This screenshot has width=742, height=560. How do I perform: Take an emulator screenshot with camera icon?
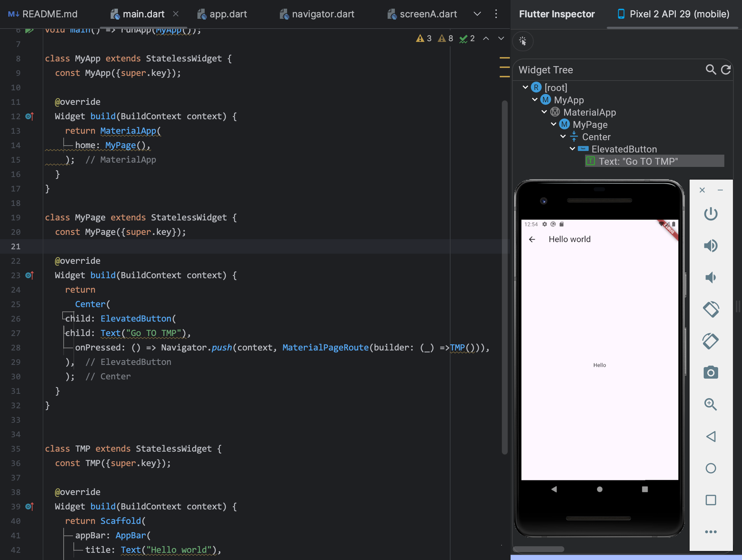click(x=711, y=372)
